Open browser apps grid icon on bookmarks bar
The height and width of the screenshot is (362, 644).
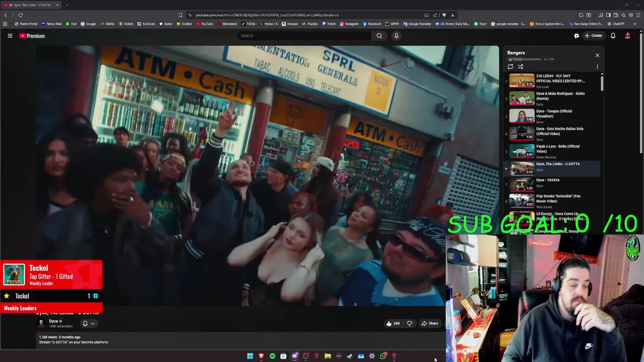point(5,24)
